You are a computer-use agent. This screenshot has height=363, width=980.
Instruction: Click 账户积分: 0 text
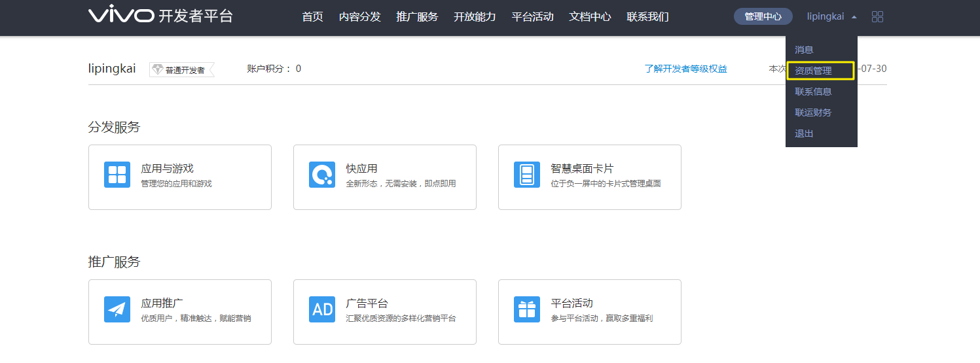(274, 69)
